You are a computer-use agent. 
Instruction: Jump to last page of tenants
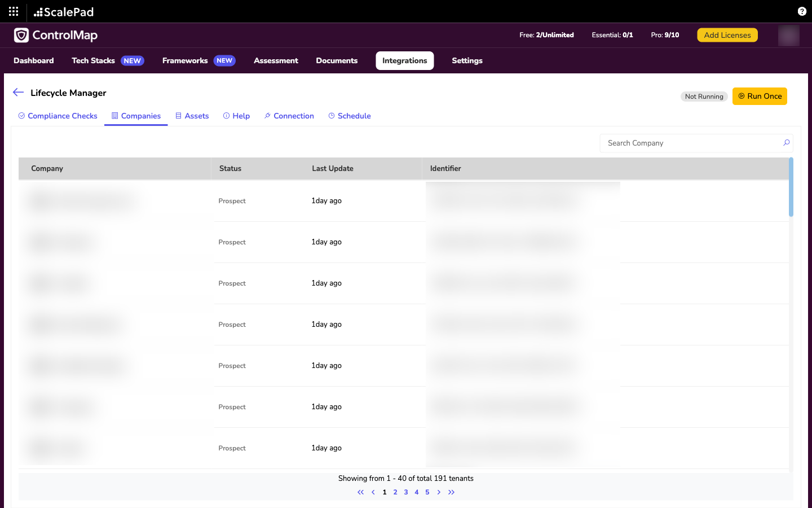click(x=451, y=492)
